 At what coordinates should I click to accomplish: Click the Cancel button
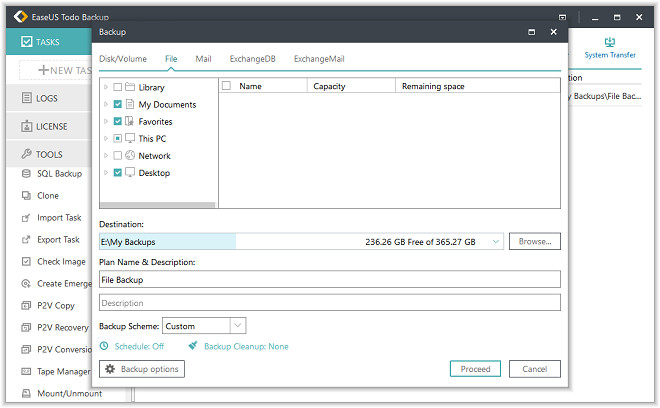click(x=535, y=369)
